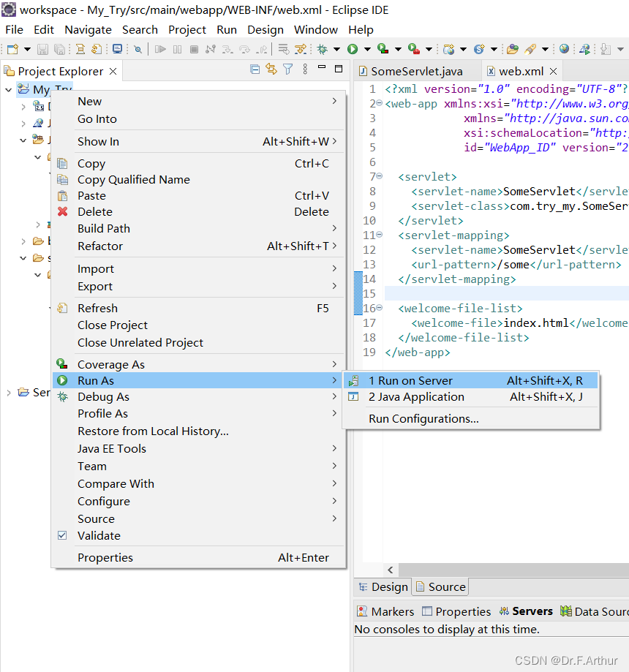Choose Close Project
Viewport: 629px width, 672px height.
198,325
